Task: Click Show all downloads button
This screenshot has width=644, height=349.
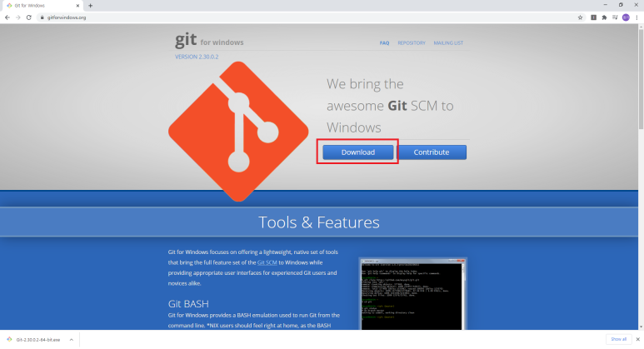Action: click(618, 339)
